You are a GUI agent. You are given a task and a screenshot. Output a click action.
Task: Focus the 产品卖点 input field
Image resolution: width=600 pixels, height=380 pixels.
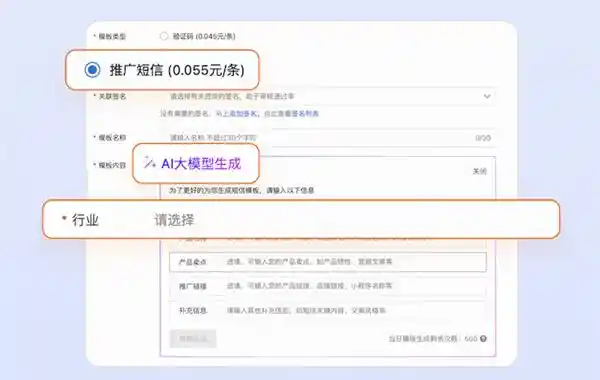coord(328,262)
